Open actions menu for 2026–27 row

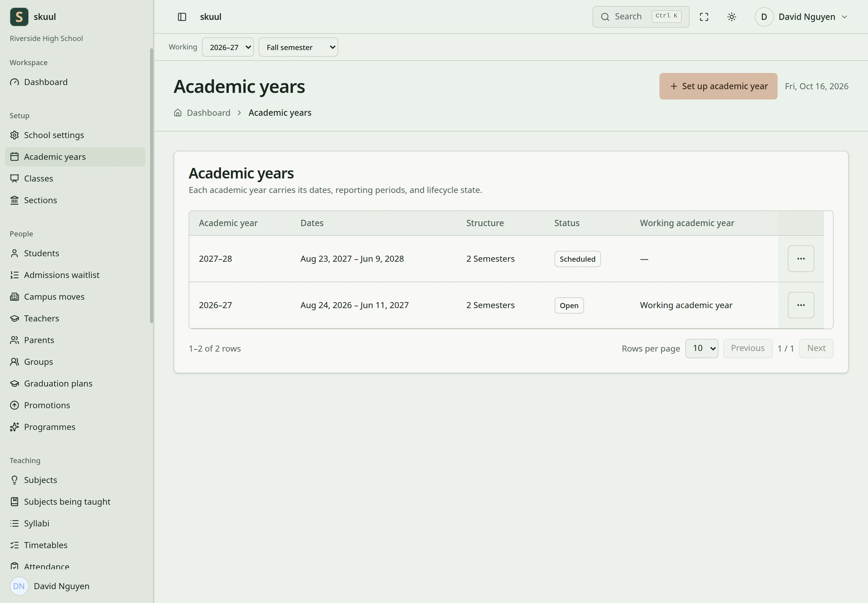[801, 305]
